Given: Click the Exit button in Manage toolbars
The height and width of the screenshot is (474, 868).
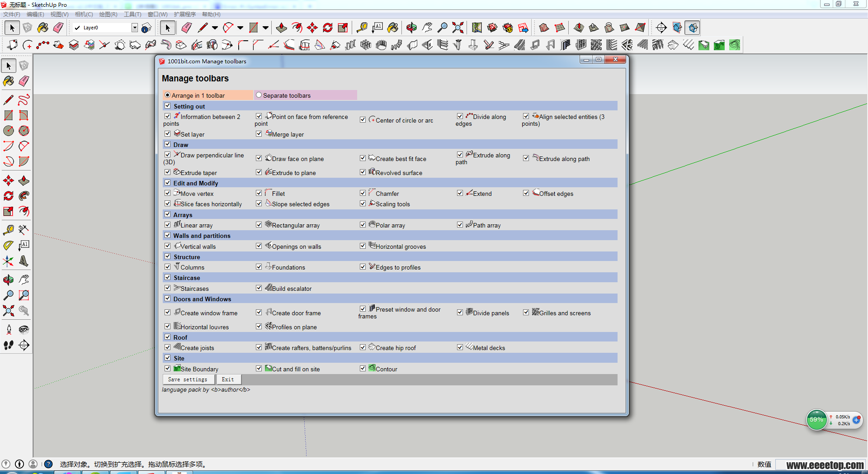Looking at the screenshot, I should [228, 379].
